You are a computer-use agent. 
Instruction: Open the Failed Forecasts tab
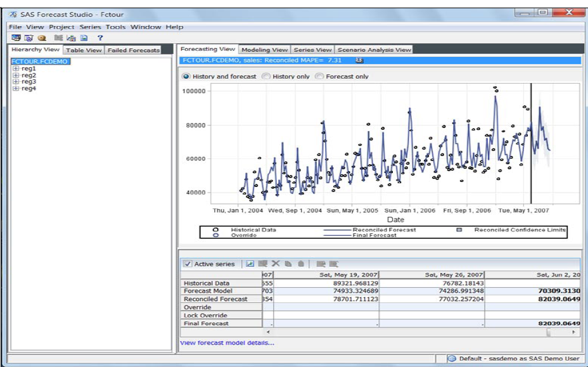tap(133, 50)
